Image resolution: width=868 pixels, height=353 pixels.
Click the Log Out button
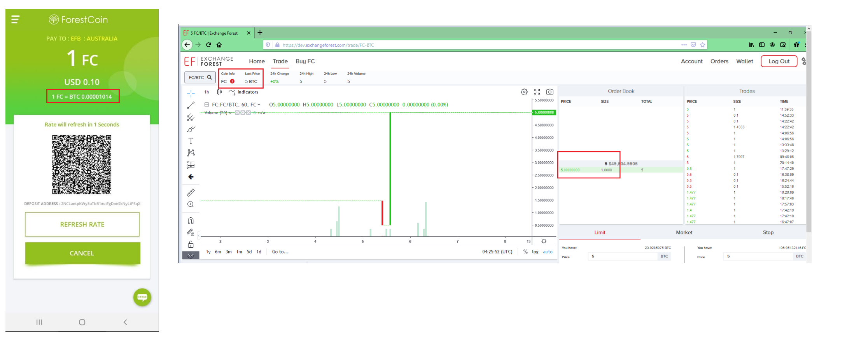click(779, 61)
